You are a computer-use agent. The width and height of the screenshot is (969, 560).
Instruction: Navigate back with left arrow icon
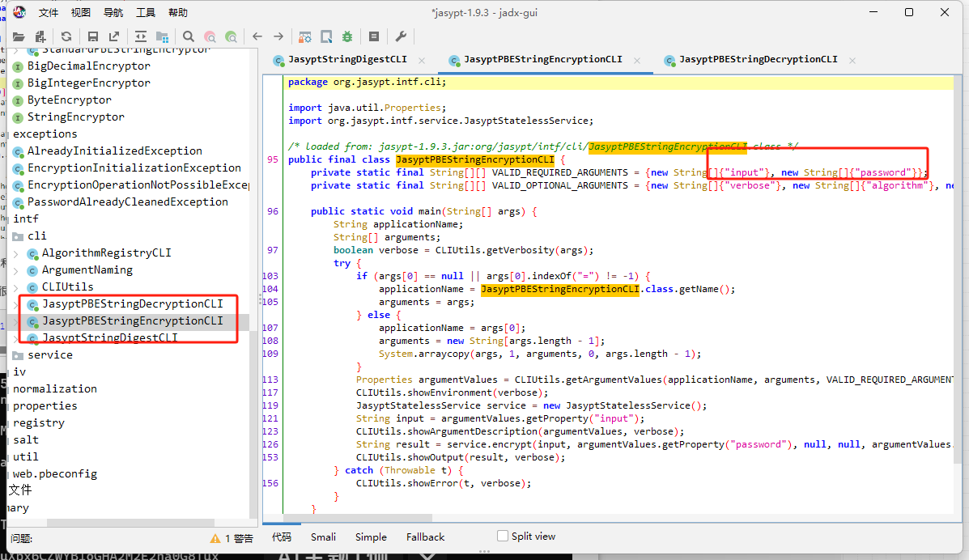[257, 36]
